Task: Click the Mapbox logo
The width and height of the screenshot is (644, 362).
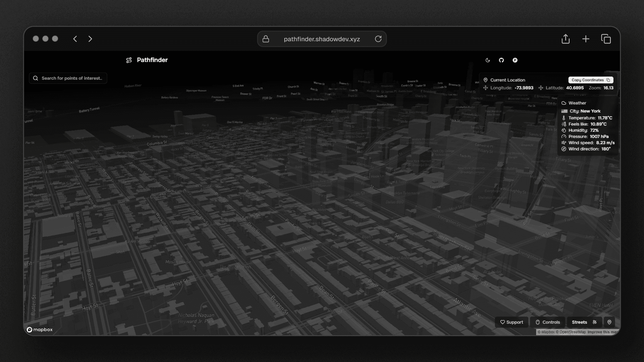Action: coord(40,330)
